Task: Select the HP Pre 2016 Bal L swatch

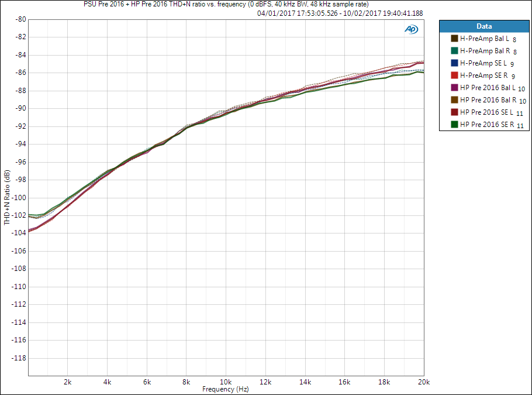Action: [x=455, y=87]
